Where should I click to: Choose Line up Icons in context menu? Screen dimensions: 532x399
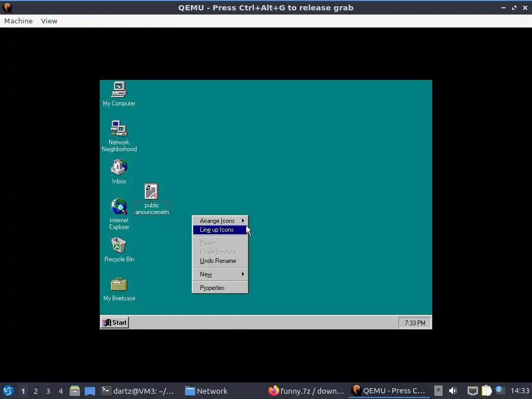220,230
